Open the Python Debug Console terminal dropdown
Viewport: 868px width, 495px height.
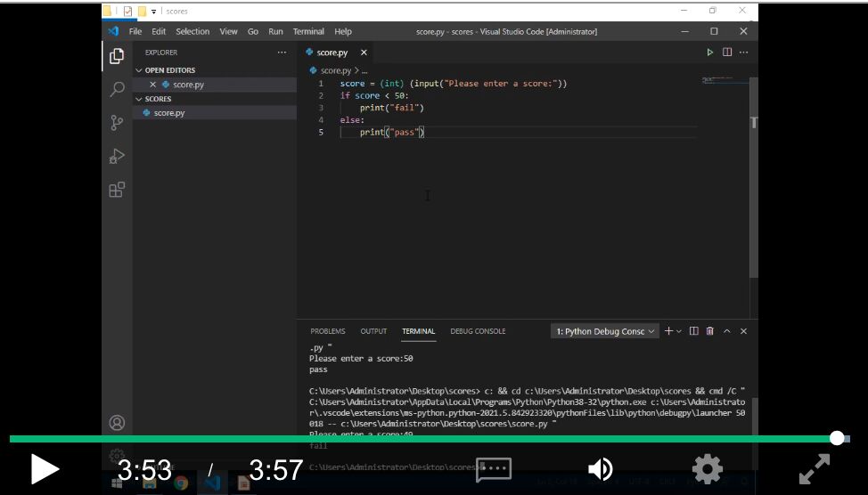[x=605, y=331]
